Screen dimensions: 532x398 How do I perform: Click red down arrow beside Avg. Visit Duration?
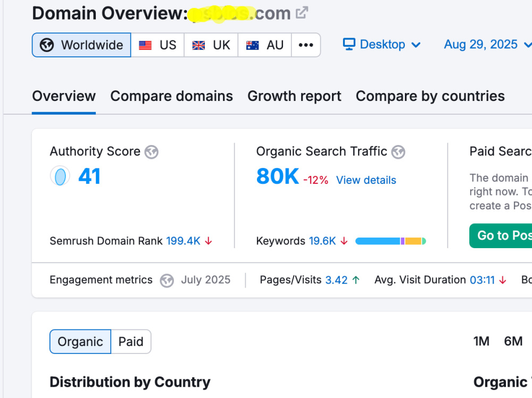tap(503, 280)
